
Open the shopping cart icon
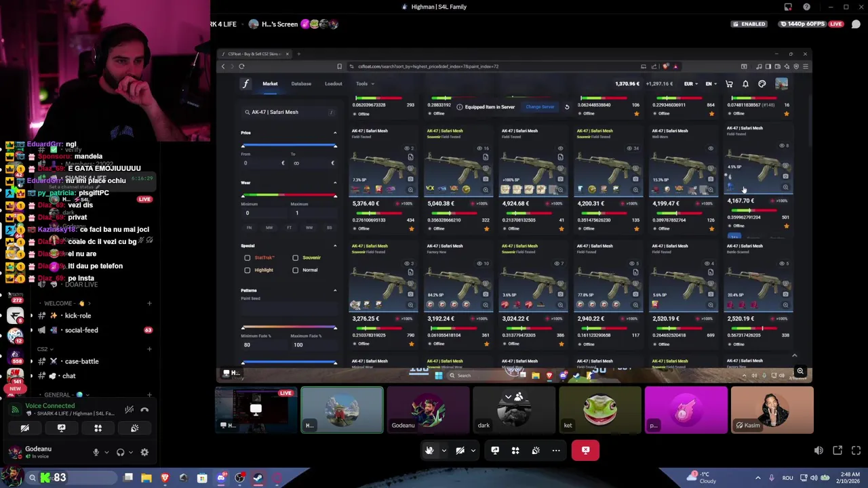[729, 84]
